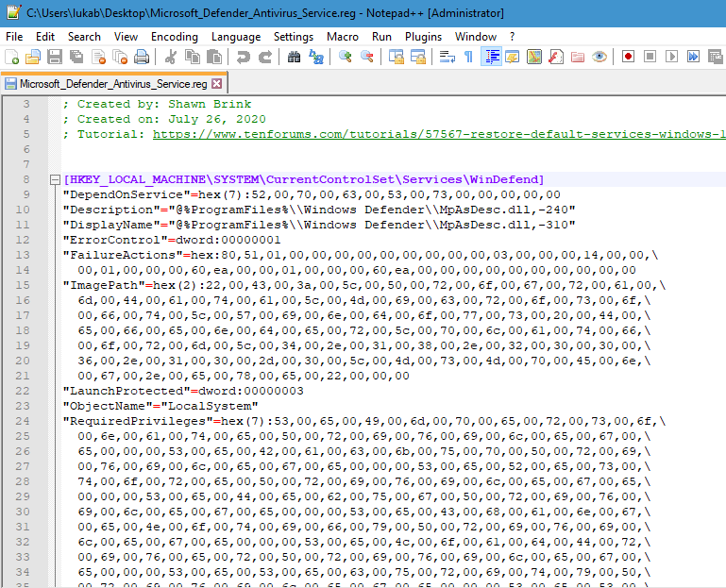Viewport: 726px width, 588px height.
Task: Redo change with Redo arrow
Action: pos(265,57)
